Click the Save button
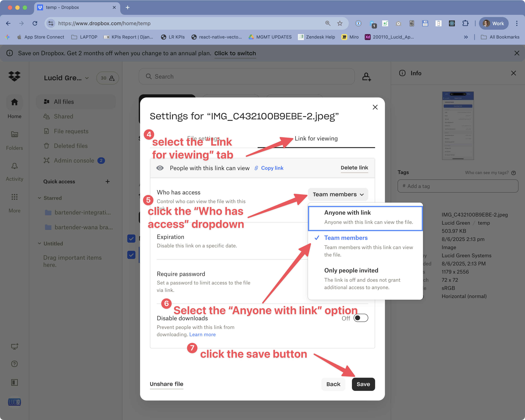This screenshot has width=525, height=420. [363, 384]
